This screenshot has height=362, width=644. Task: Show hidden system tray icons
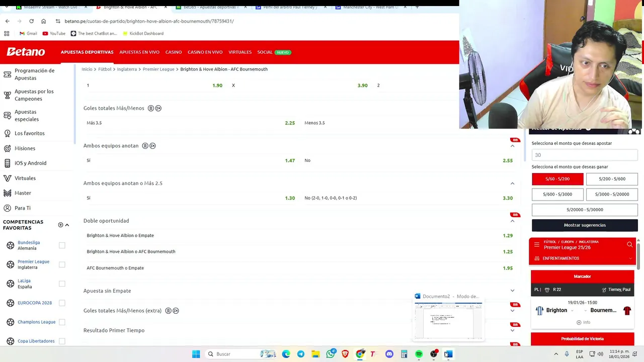[x=556, y=354]
